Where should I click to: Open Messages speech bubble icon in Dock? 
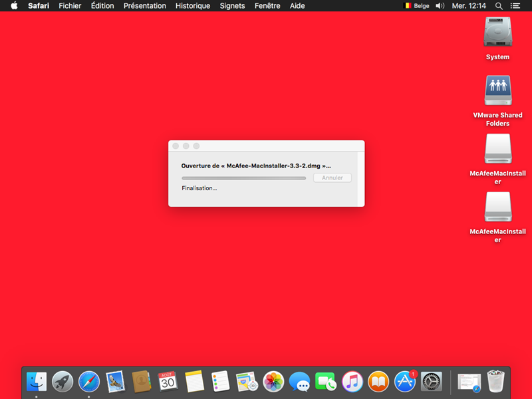[x=299, y=381]
